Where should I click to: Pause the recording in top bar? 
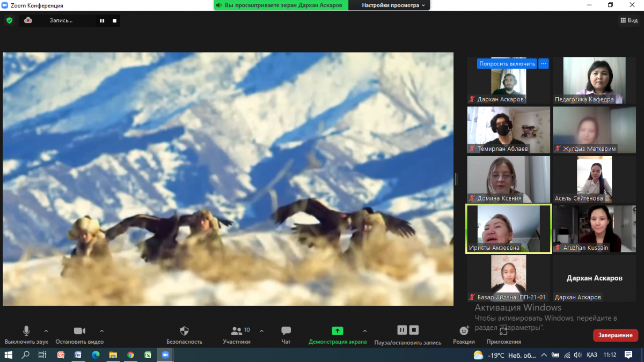tap(102, 21)
